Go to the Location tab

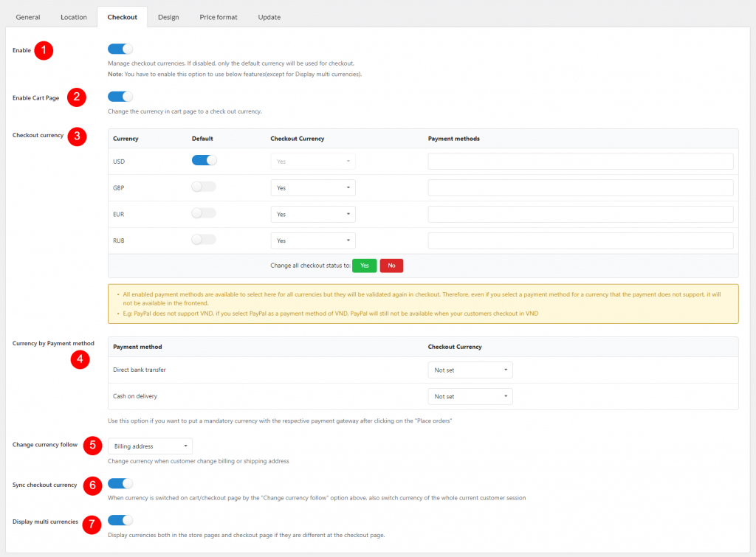point(74,17)
